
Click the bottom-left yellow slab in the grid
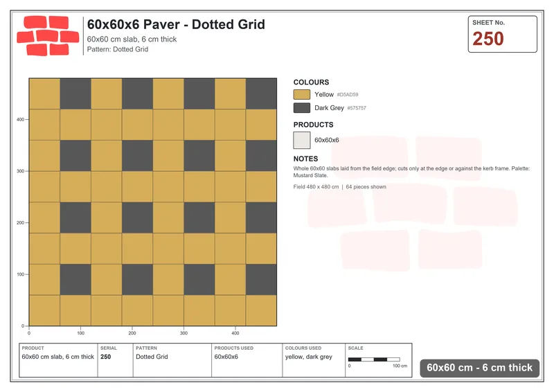point(44,310)
